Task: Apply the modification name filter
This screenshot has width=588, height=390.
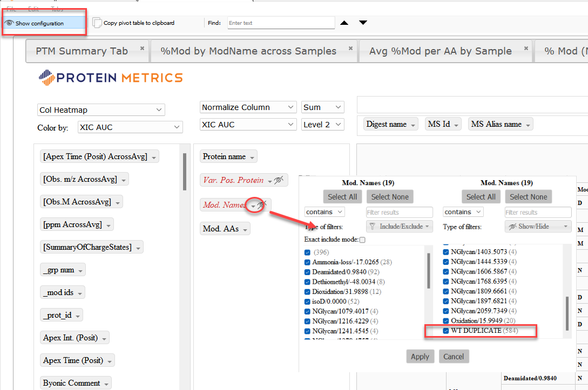Action: (x=420, y=356)
